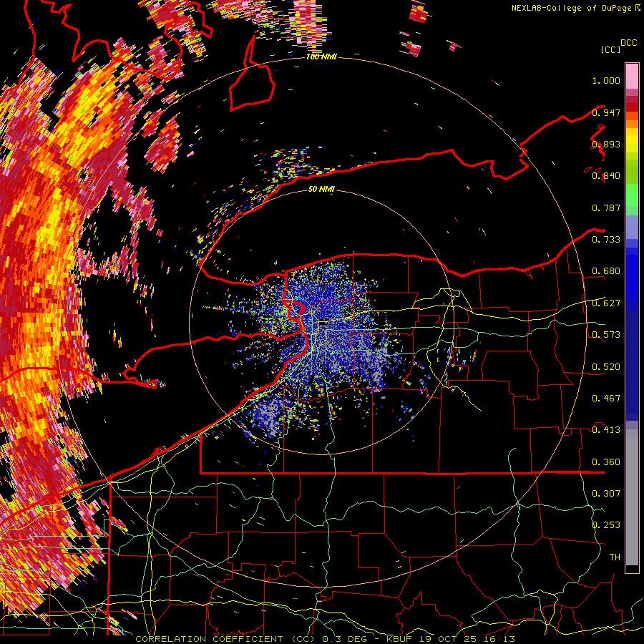
Task: Select the 0.360 legend value
Action: pos(606,462)
